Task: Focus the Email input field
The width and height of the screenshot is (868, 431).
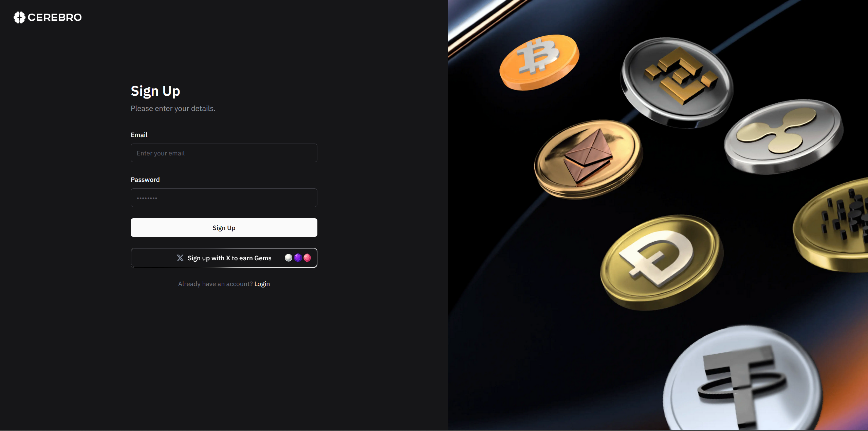Action: (x=224, y=153)
